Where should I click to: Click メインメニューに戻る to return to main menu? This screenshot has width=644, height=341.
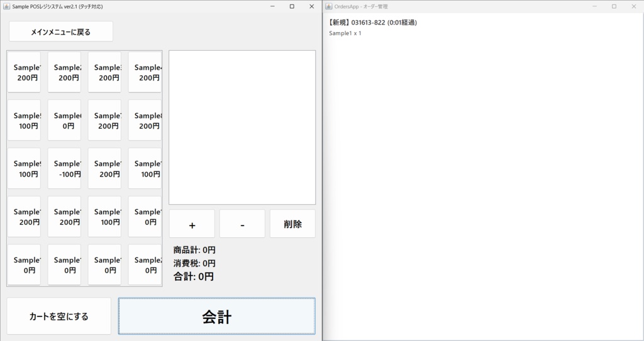61,31
